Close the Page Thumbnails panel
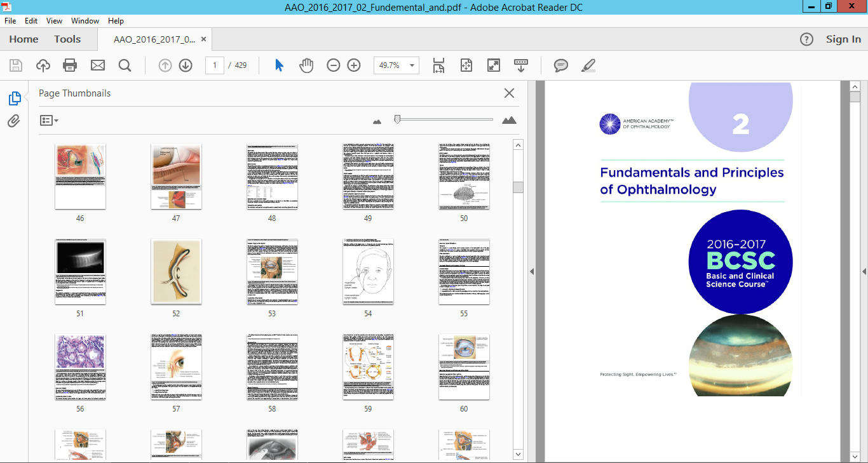 click(x=509, y=93)
